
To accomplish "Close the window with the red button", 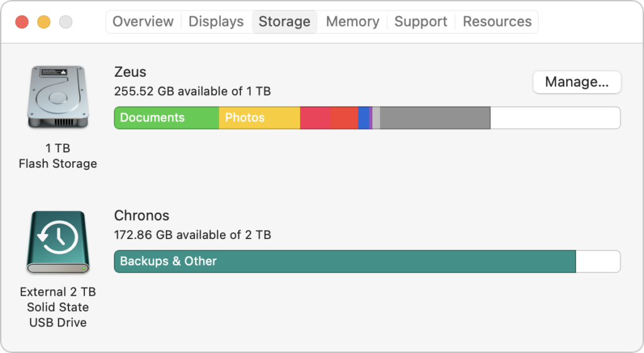I will click(22, 22).
